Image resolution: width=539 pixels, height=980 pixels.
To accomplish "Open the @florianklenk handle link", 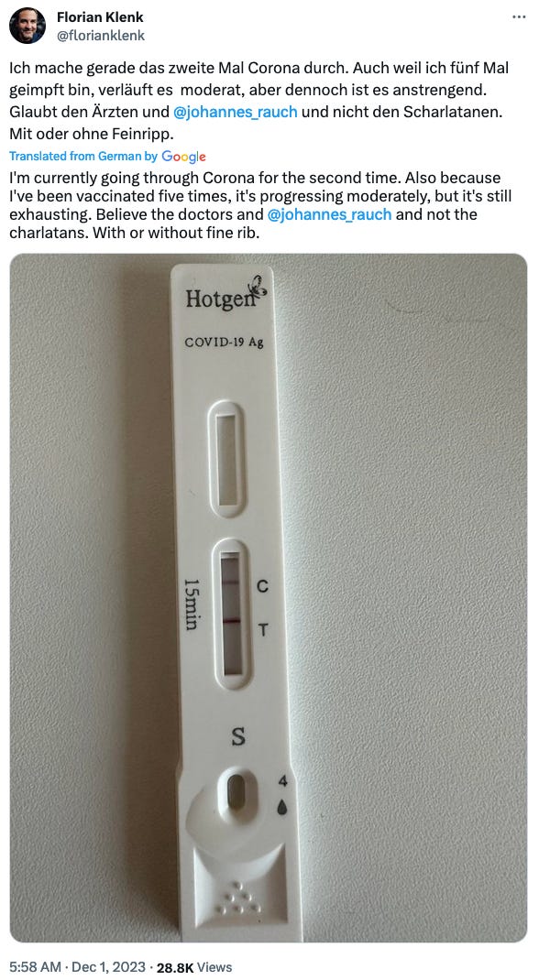I will coord(101,36).
